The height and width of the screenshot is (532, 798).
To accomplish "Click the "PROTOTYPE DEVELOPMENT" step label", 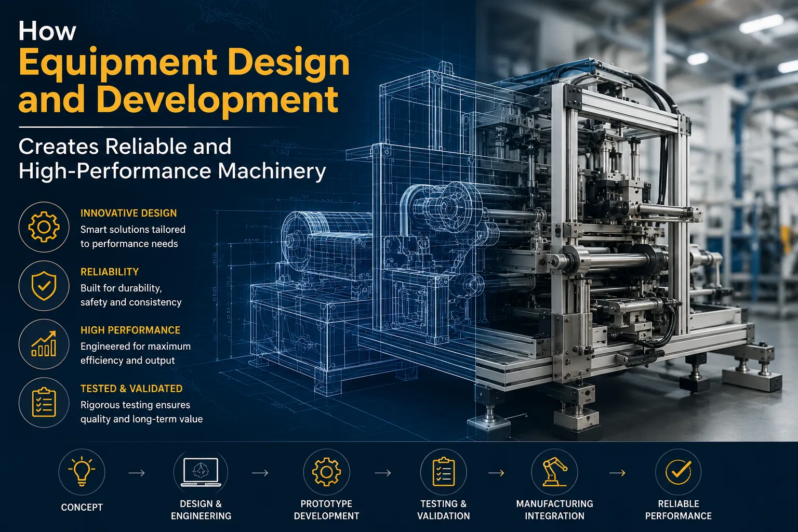I will point(326,510).
